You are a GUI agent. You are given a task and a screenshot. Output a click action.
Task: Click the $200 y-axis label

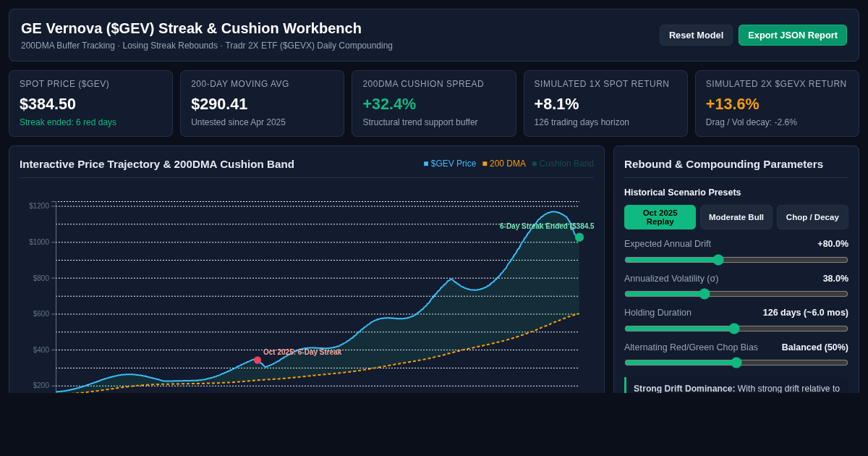[41, 386]
